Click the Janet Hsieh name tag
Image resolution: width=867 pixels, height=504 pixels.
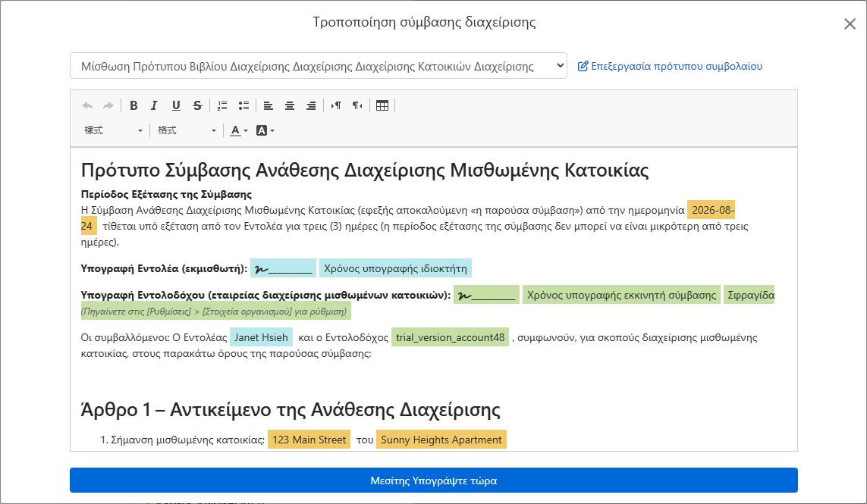pos(261,338)
